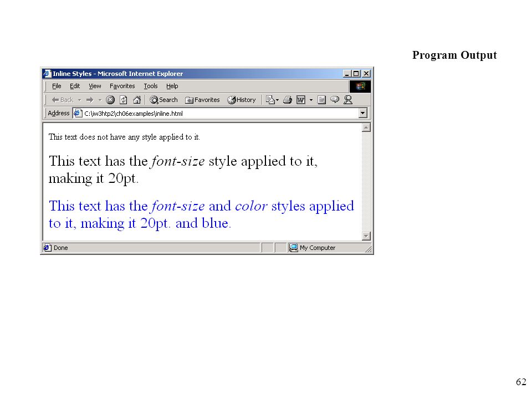The height and width of the screenshot is (399, 532).
Task: Expand the Edit button dropdown arrow
Action: point(311,100)
